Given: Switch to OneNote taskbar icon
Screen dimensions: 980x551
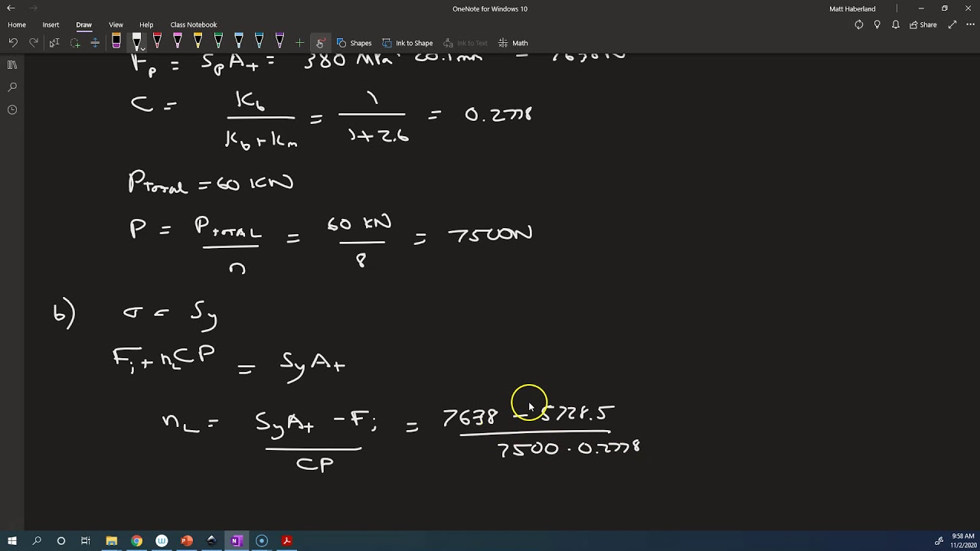Looking at the screenshot, I should tap(237, 541).
